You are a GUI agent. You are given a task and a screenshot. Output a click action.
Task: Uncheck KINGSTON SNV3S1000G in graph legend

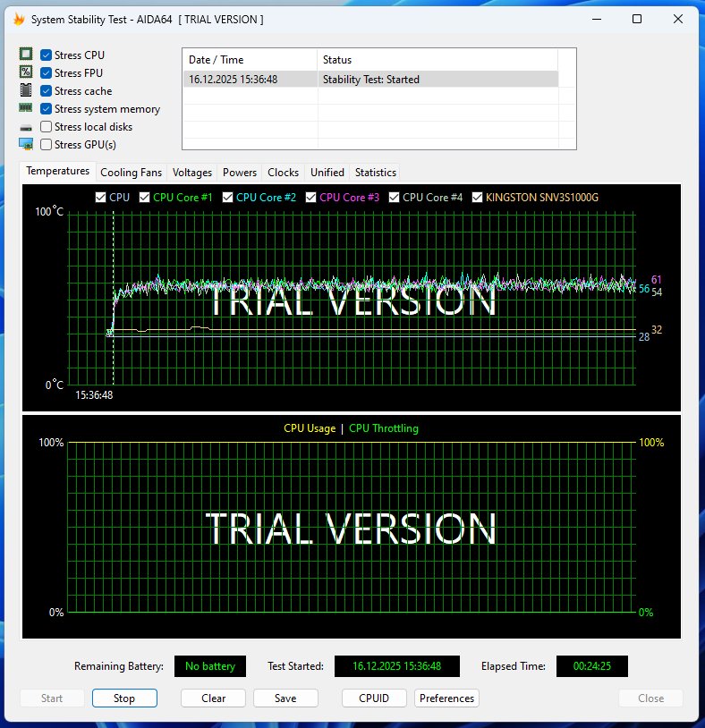(477, 197)
